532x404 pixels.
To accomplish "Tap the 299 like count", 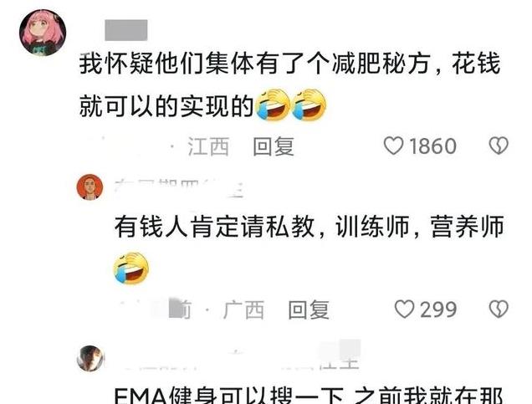I will click(x=438, y=309).
